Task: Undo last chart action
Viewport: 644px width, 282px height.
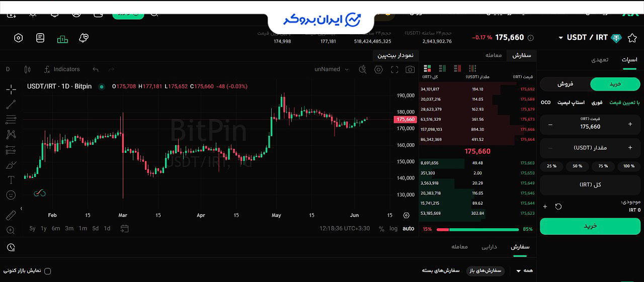Action: click(x=96, y=69)
